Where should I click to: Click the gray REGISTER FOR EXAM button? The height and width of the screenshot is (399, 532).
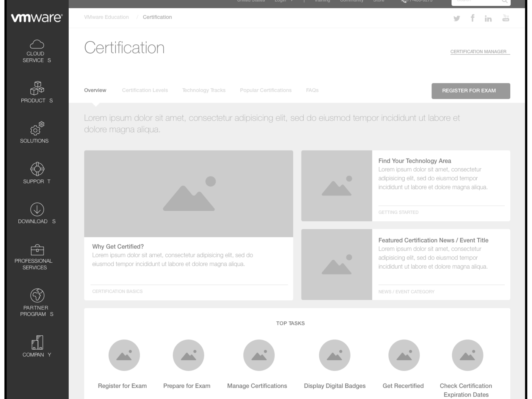[x=471, y=91]
